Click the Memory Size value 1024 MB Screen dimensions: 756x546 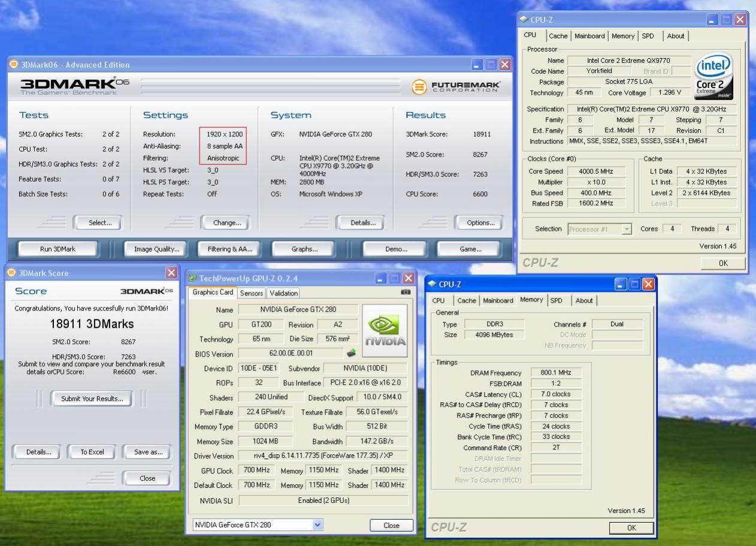(x=265, y=442)
